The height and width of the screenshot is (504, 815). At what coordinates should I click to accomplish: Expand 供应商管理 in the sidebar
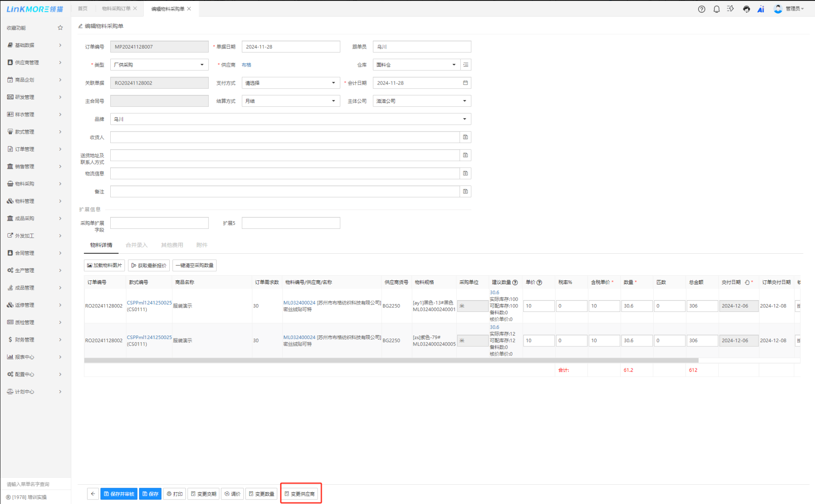35,63
